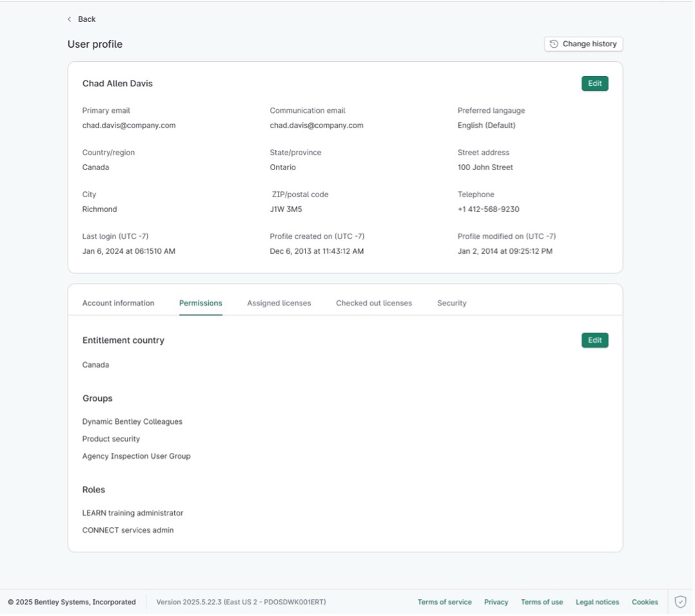View the Checked out licenses tab
This screenshot has width=695, height=616.
pyautogui.click(x=375, y=302)
